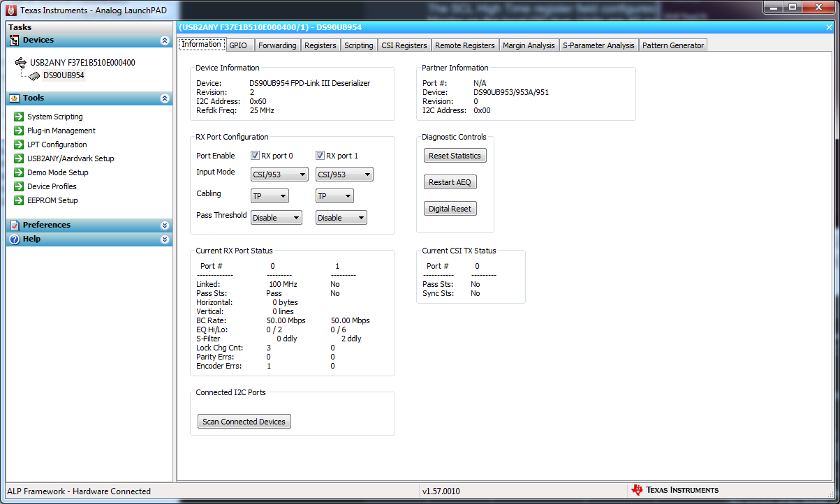Viewport: 840px width, 504px height.
Task: Select the Information tab
Action: pos(202,44)
